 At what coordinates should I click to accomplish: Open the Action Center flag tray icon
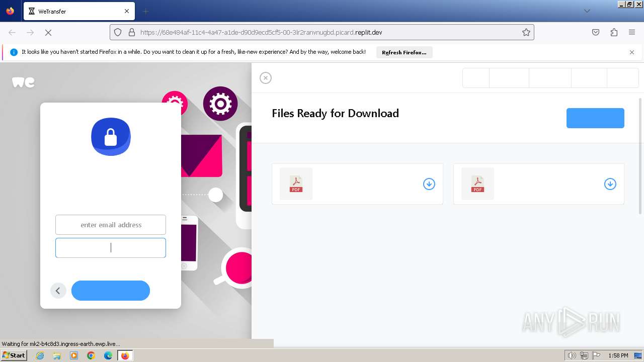tap(596, 355)
